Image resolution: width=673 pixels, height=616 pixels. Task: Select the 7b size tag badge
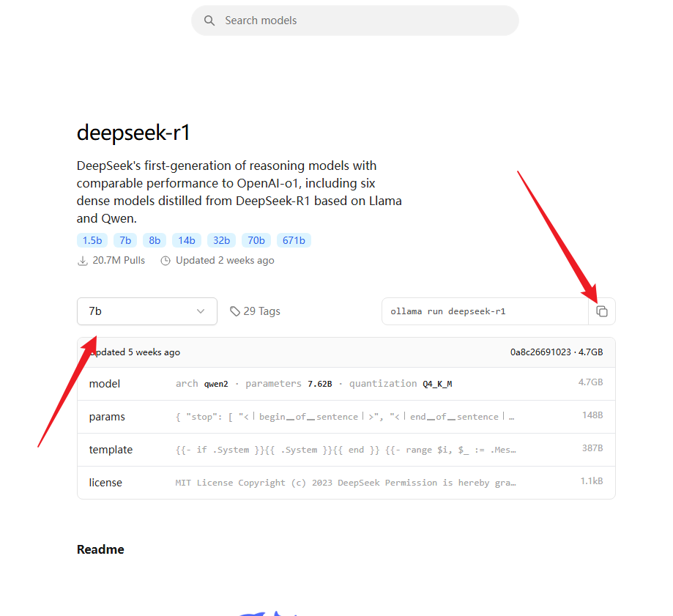click(x=125, y=240)
